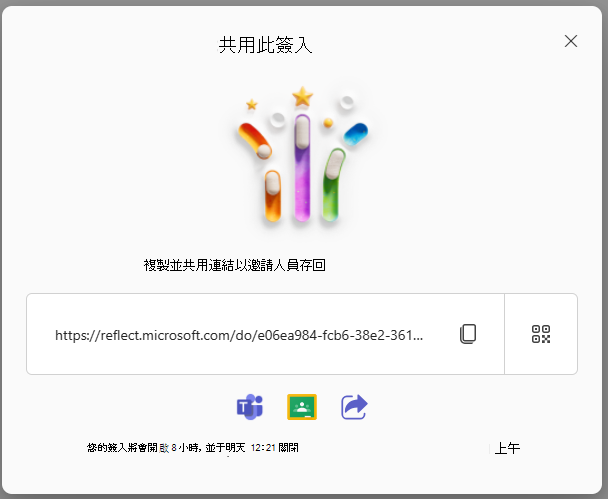
Task: Copy the Reflect check-in link
Action: pyautogui.click(x=468, y=334)
